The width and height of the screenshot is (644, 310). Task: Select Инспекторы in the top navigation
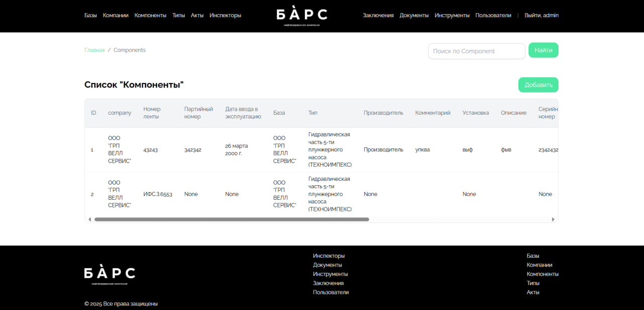coord(225,16)
